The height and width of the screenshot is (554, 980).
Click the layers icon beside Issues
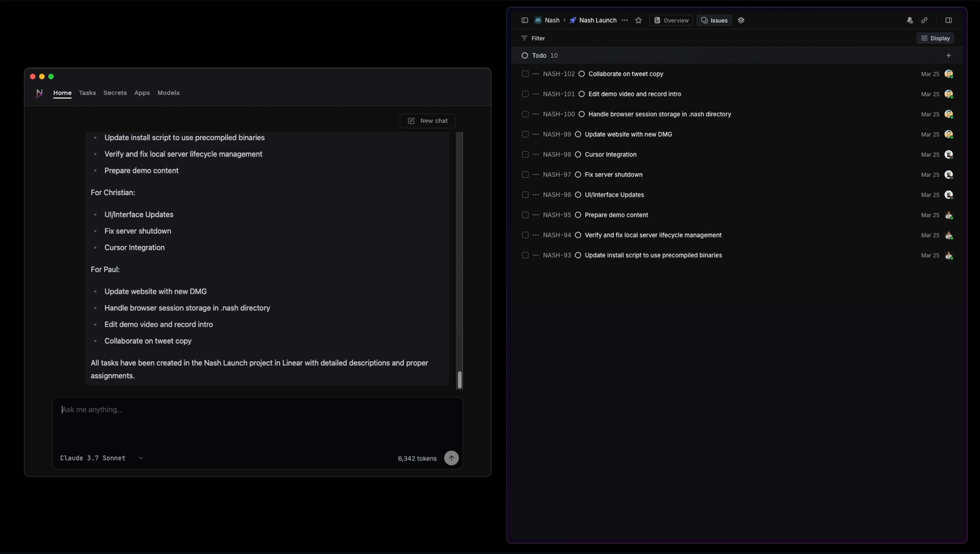pyautogui.click(x=741, y=20)
